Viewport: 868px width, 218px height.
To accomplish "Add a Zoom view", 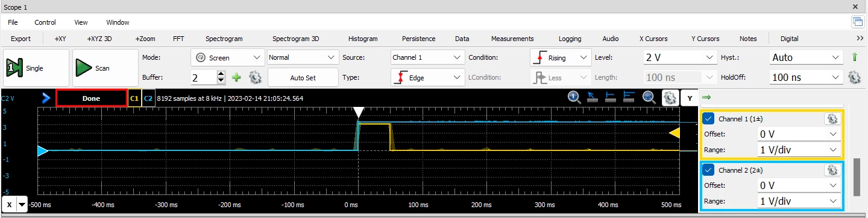I will pyautogui.click(x=145, y=39).
